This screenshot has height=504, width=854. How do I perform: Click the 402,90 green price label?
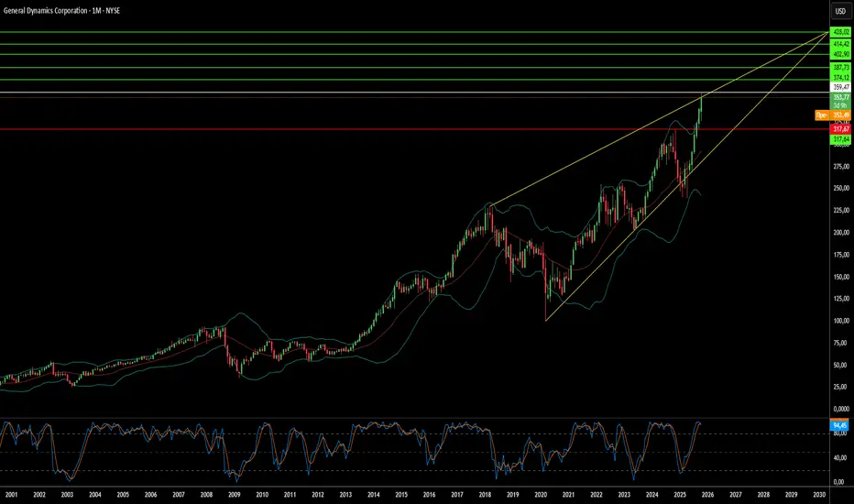click(840, 54)
